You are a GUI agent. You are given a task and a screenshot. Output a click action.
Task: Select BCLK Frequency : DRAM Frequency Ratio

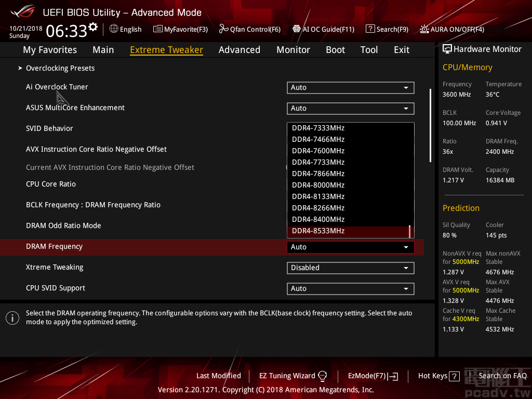click(x=94, y=205)
